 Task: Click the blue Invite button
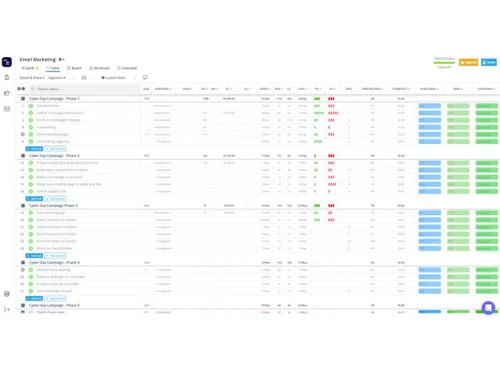(489, 62)
